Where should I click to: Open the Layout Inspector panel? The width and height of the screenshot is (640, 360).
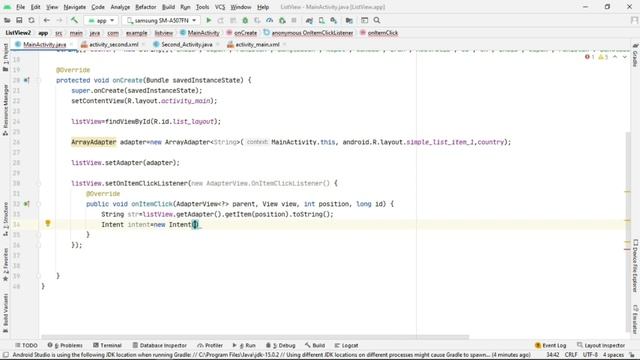point(601,345)
